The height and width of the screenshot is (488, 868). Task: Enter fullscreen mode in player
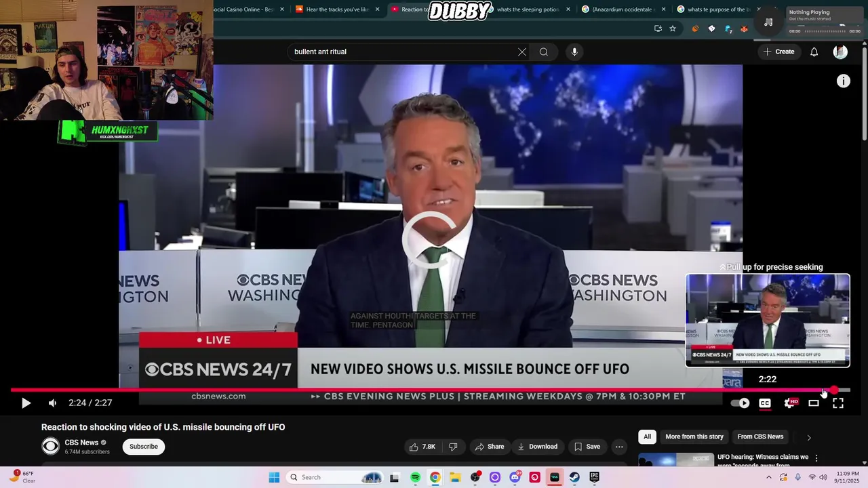click(x=838, y=403)
